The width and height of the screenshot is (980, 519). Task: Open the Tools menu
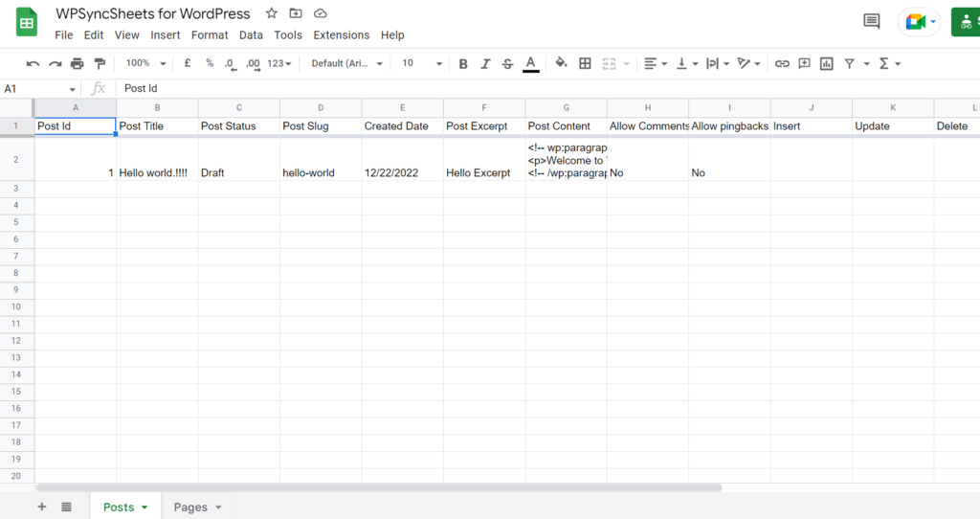pos(287,35)
